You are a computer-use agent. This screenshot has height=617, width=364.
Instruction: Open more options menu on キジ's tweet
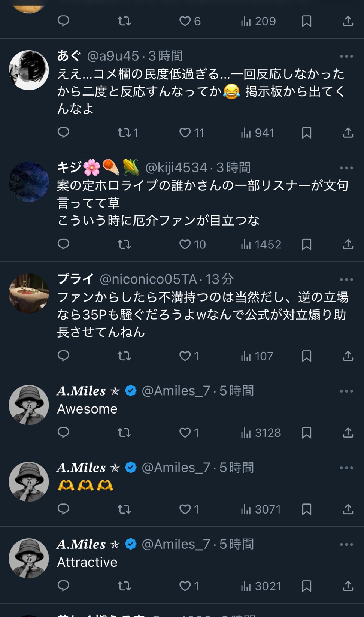pos(346,168)
